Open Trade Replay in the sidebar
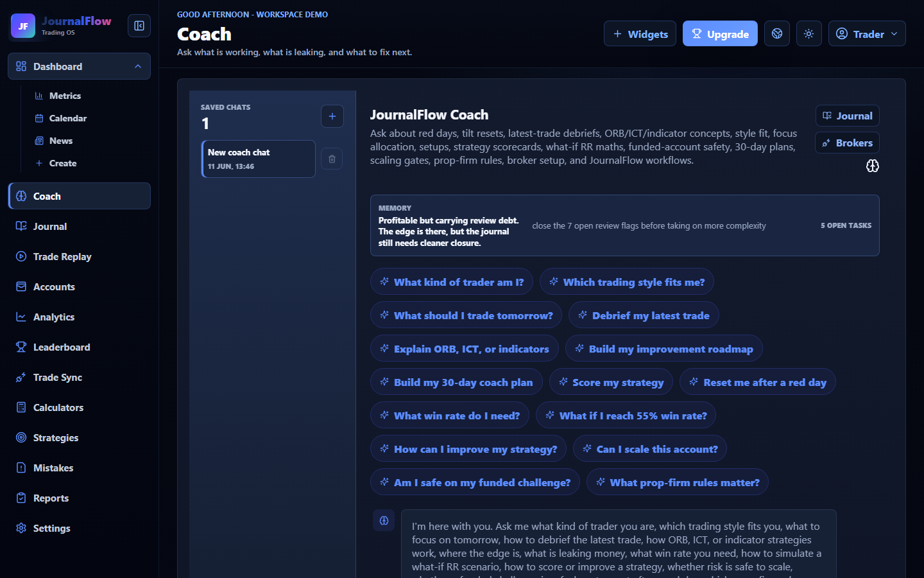The width and height of the screenshot is (924, 578). (80, 256)
